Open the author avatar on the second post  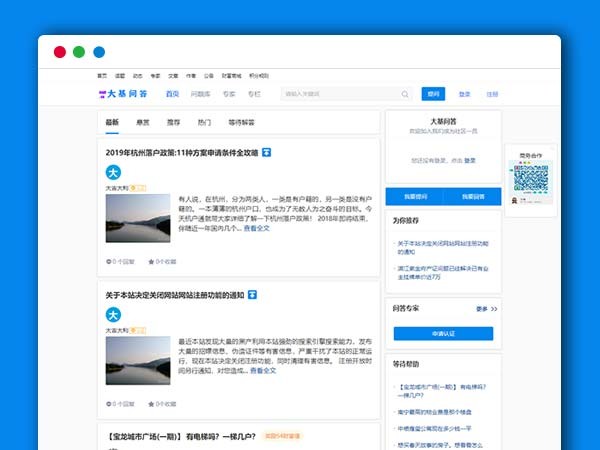tap(113, 314)
